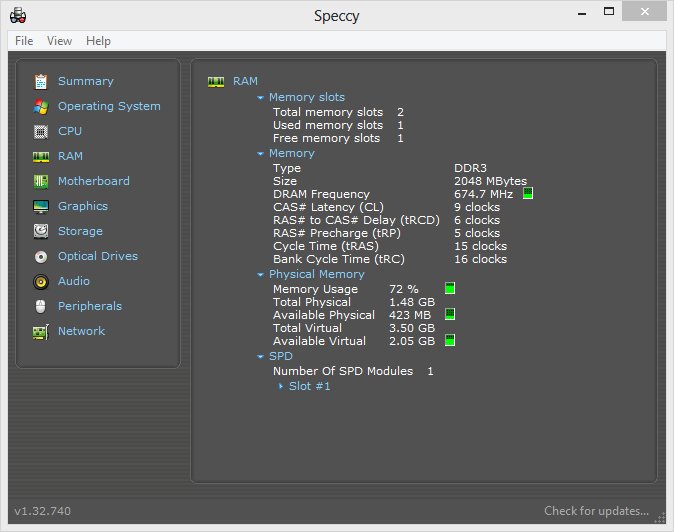Viewport: 674px width, 532px height.
Task: Go to the Network section
Action: 82,331
